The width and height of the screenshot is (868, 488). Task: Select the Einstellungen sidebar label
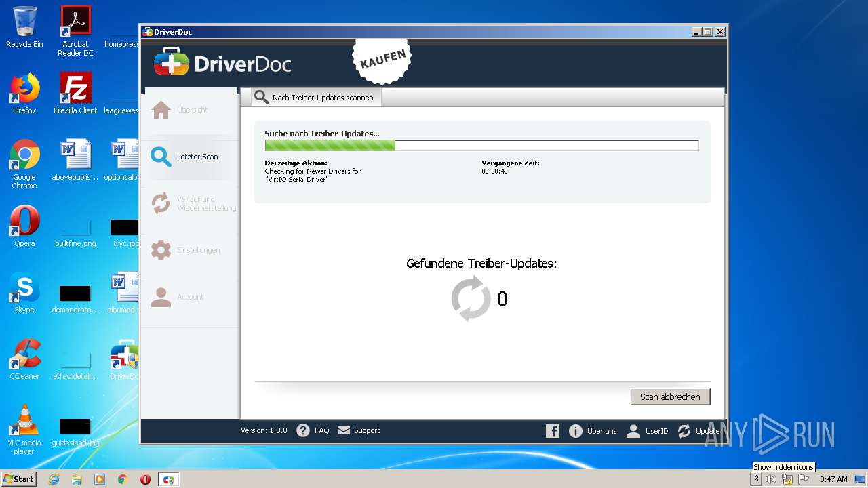(x=198, y=250)
